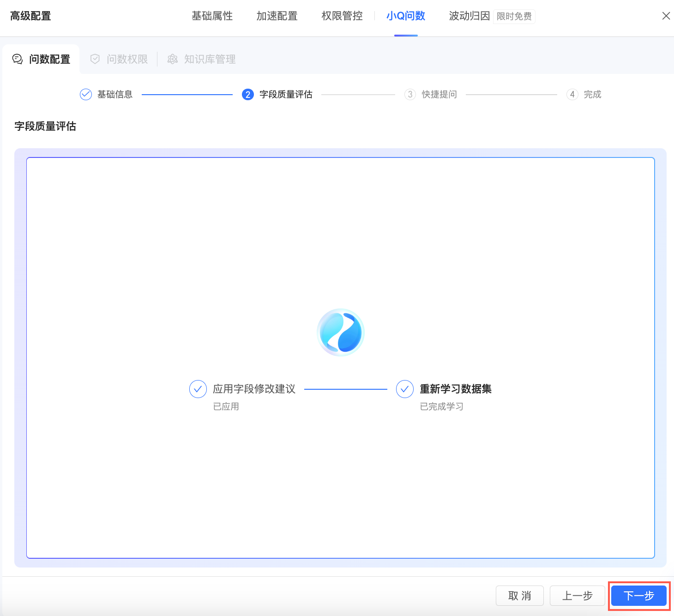Click step 4 circle for 完成
674x616 pixels.
[572, 95]
